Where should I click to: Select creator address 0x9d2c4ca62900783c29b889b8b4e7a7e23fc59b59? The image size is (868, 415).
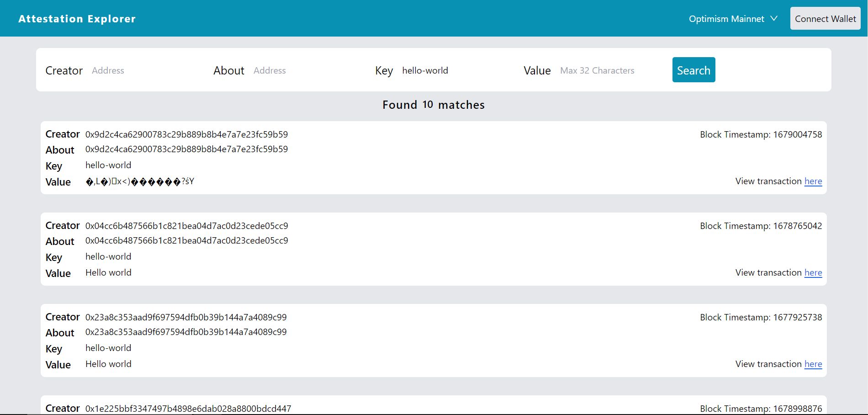186,134
